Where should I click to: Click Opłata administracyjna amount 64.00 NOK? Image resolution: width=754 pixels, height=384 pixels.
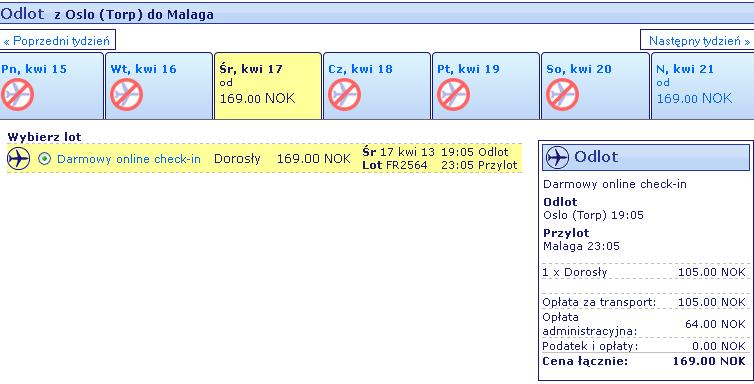pos(716,324)
